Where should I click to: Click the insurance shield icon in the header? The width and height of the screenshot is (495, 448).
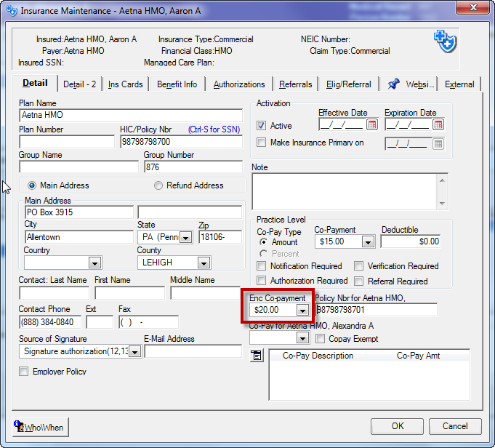[x=445, y=41]
